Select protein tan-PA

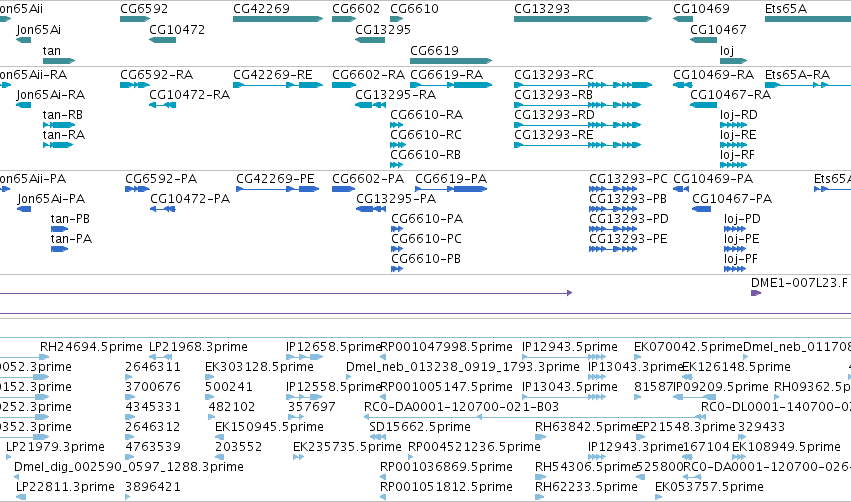(x=71, y=239)
